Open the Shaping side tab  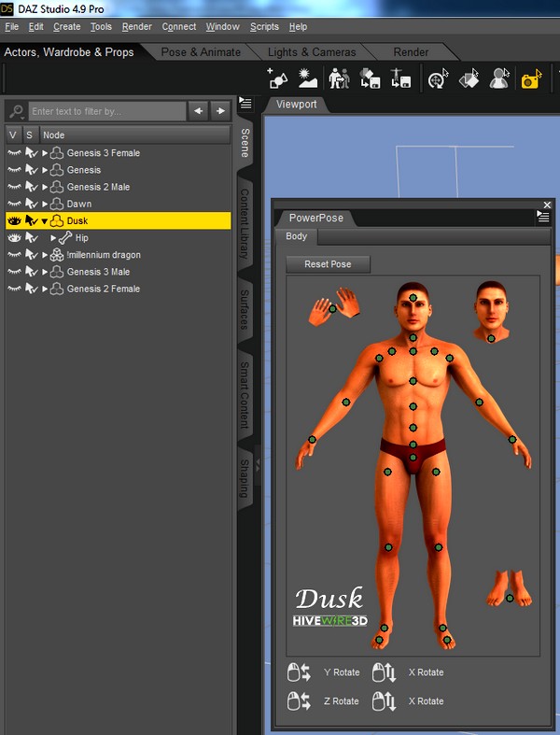tap(245, 478)
